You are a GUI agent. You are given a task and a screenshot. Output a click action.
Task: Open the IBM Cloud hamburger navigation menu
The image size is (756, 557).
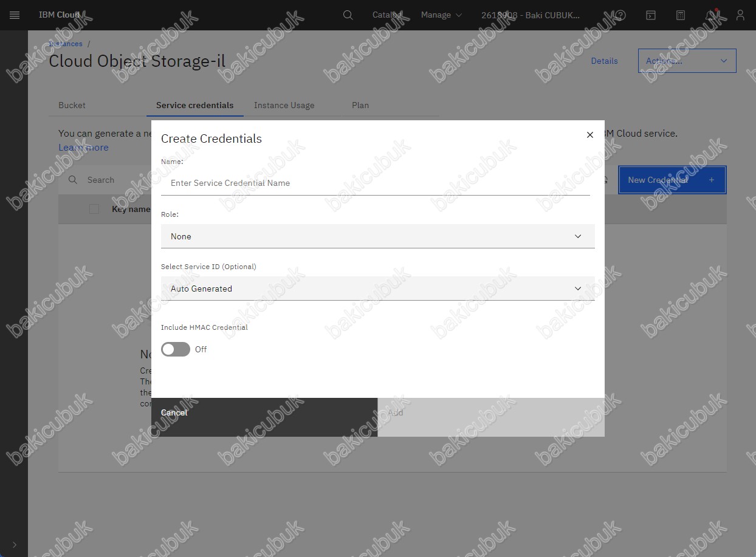15,15
